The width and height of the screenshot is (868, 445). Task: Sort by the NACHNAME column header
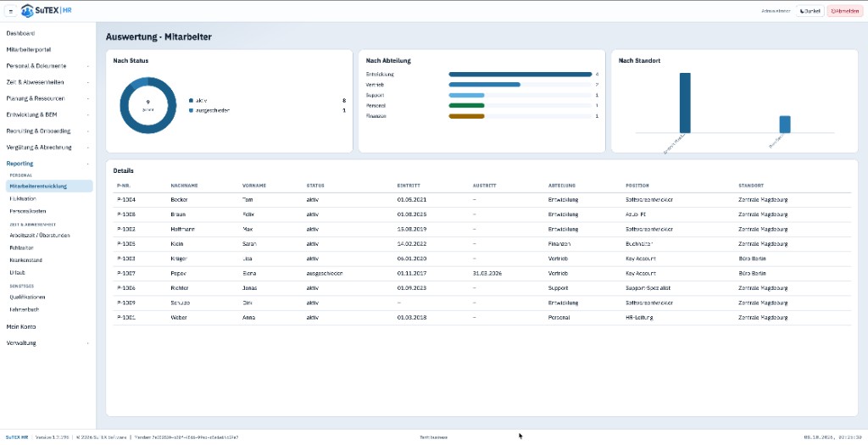point(184,186)
